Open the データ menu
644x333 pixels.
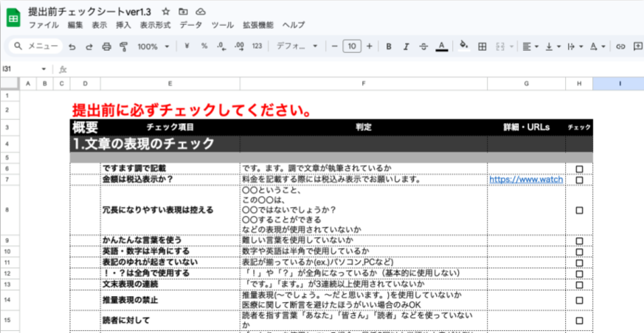pos(191,25)
